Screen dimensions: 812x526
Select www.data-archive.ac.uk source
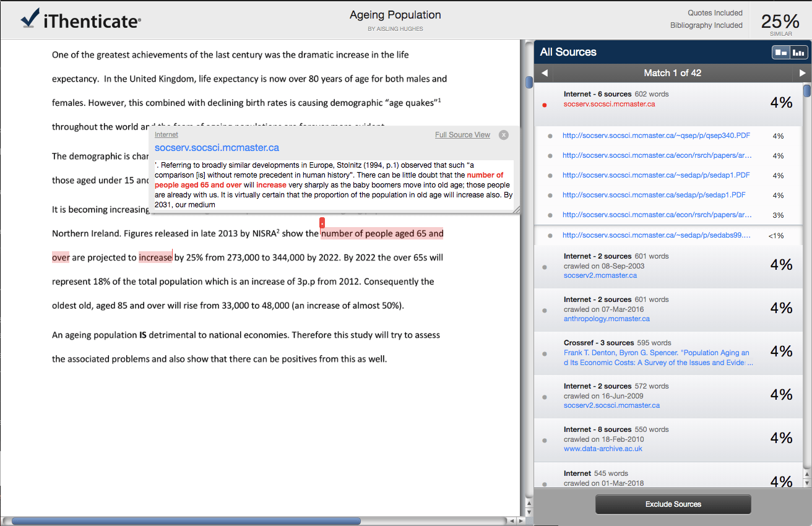(x=603, y=449)
